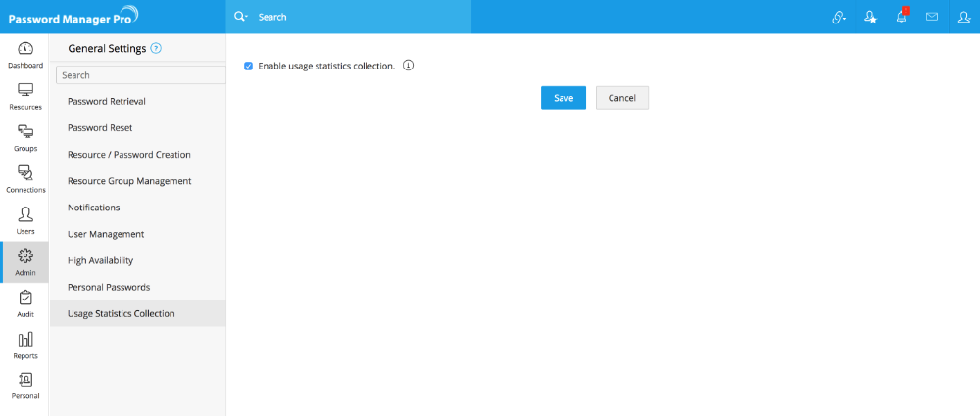Viewport: 980px width, 416px height.
Task: Open the Reports bar chart icon
Action: tap(25, 340)
